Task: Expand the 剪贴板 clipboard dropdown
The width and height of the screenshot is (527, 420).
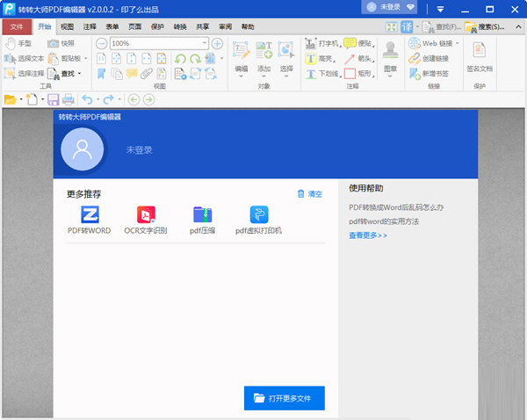Action: (x=84, y=58)
